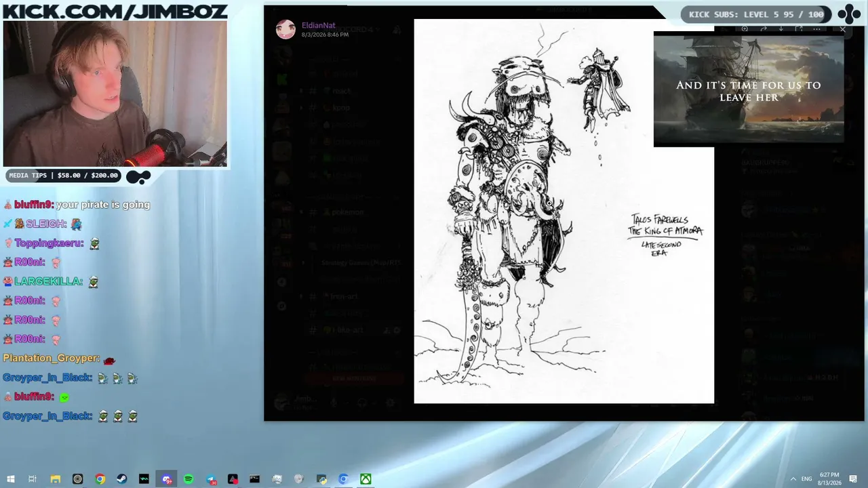Click the chat message 'your pirate is going'
The width and height of the screenshot is (868, 488).
(x=102, y=205)
